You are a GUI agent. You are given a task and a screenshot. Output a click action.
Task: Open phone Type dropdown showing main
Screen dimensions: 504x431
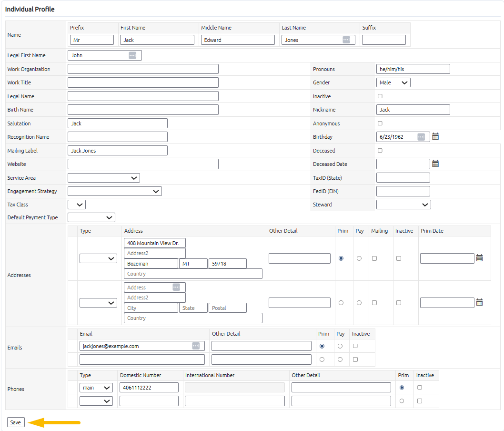96,388
